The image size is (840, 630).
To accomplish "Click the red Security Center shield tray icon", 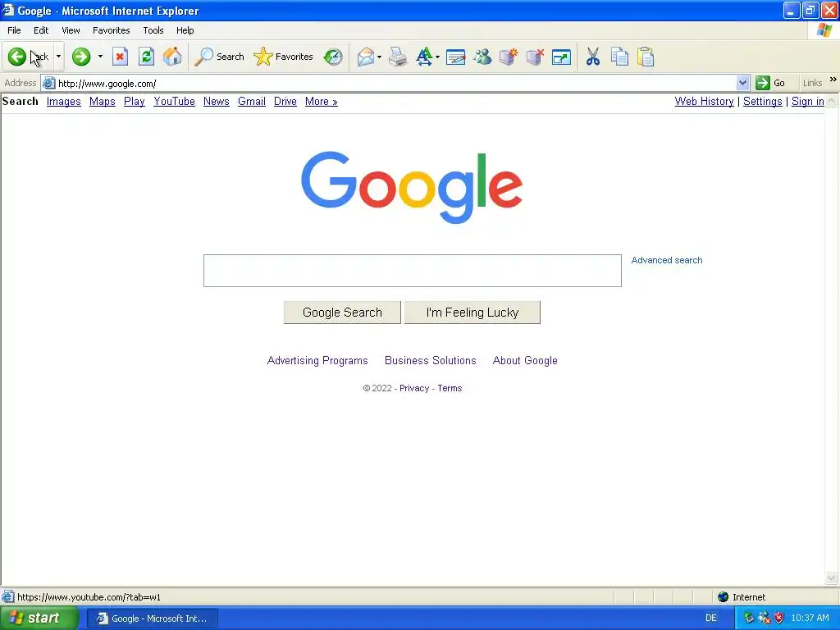I will (779, 618).
